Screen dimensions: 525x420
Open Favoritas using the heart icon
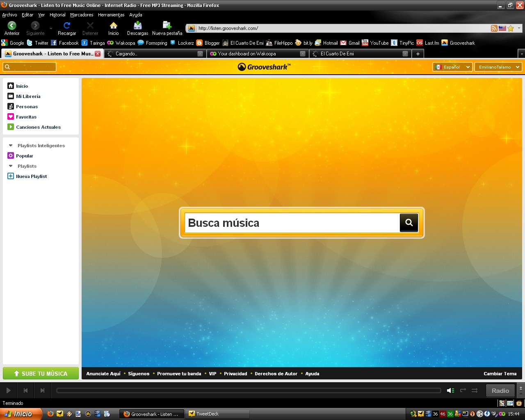click(x=10, y=116)
